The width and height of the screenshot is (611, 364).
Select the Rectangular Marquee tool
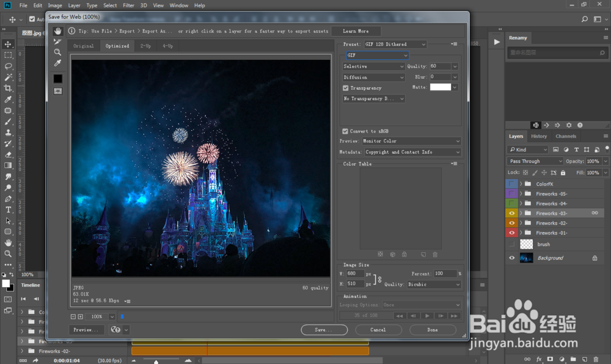pos(8,56)
